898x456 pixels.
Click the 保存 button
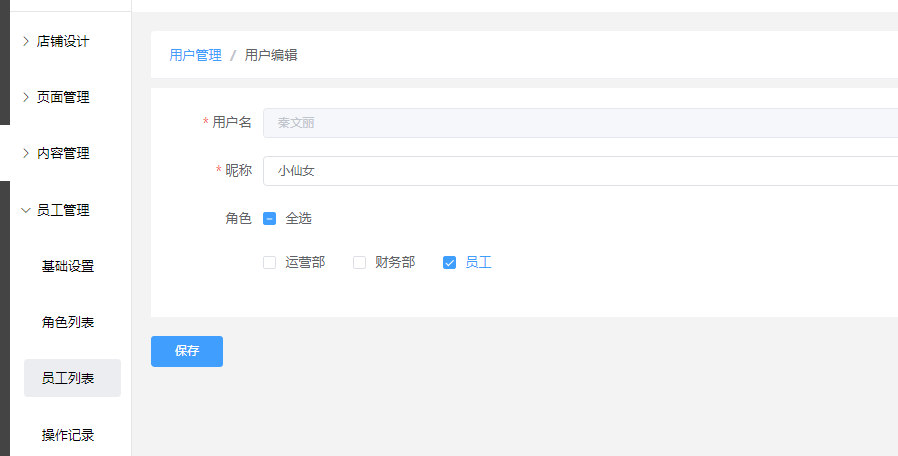(187, 351)
